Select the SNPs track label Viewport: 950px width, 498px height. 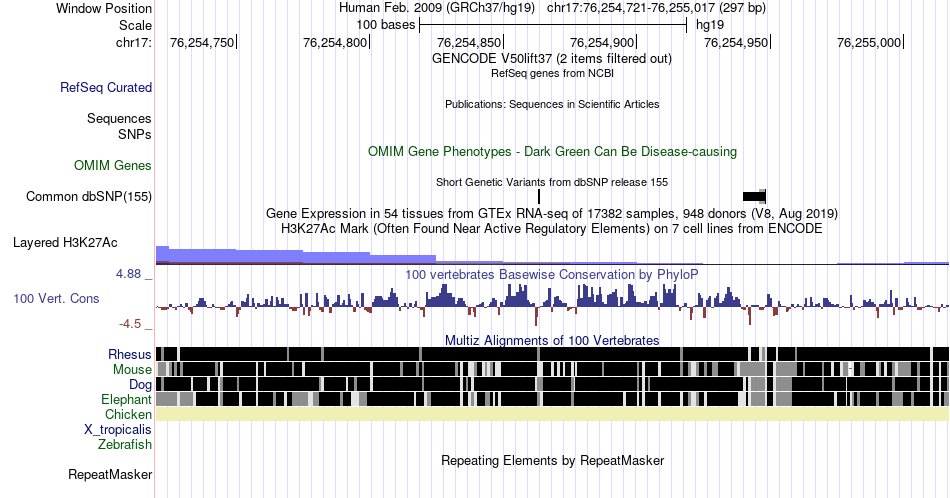click(x=135, y=134)
